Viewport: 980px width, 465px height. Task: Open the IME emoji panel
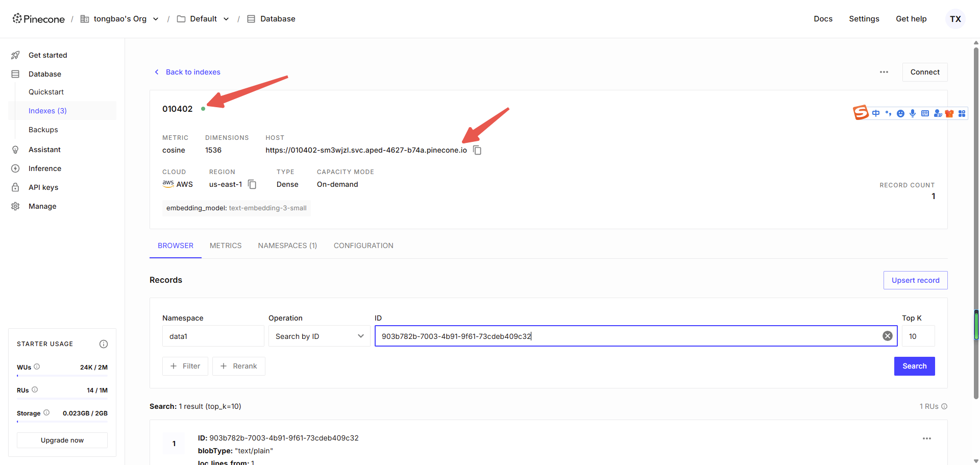(900, 113)
